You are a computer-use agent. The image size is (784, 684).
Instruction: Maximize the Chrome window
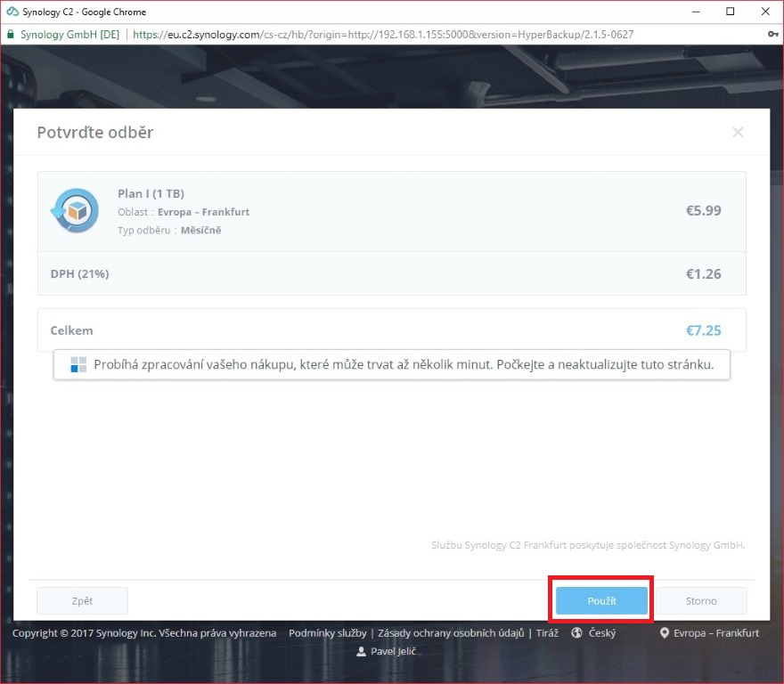coord(730,12)
